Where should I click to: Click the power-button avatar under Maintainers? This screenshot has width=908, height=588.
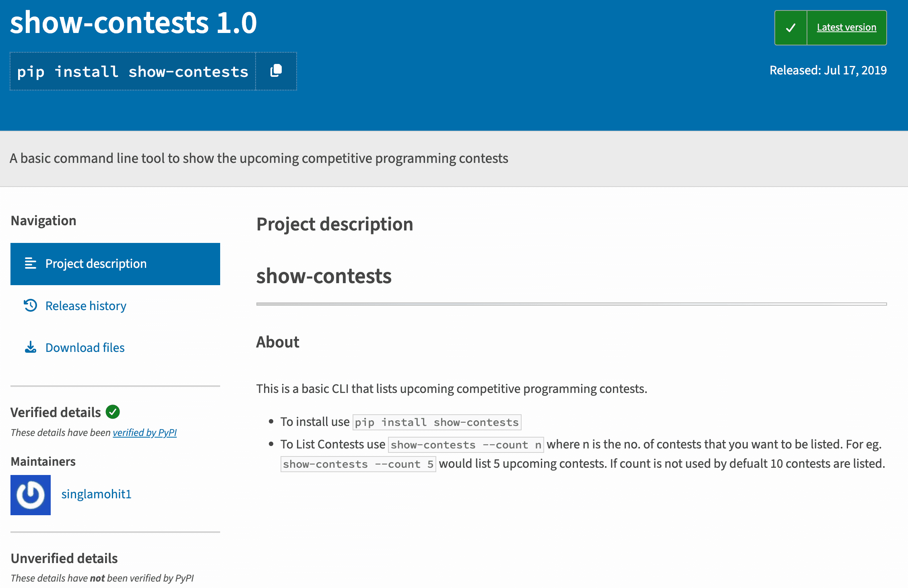point(30,495)
